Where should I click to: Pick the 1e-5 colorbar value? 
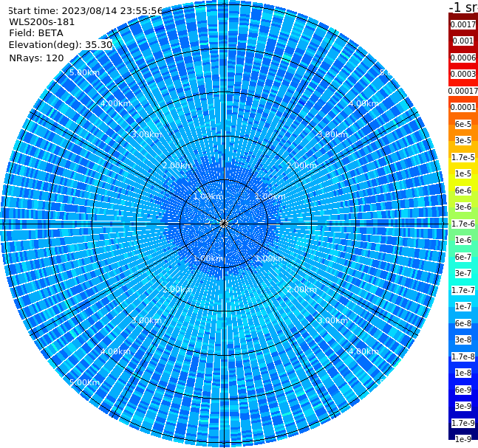click(x=463, y=173)
